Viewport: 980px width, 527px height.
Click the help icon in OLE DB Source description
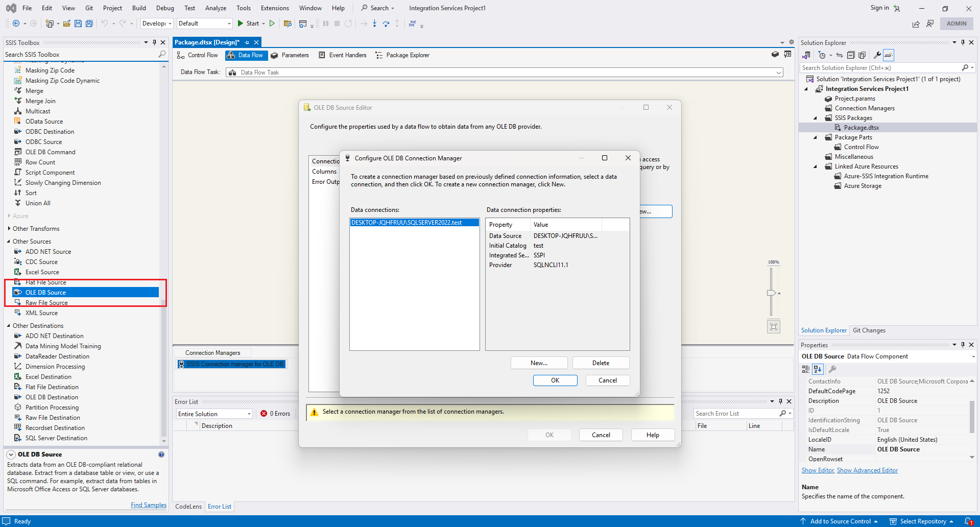161,454
